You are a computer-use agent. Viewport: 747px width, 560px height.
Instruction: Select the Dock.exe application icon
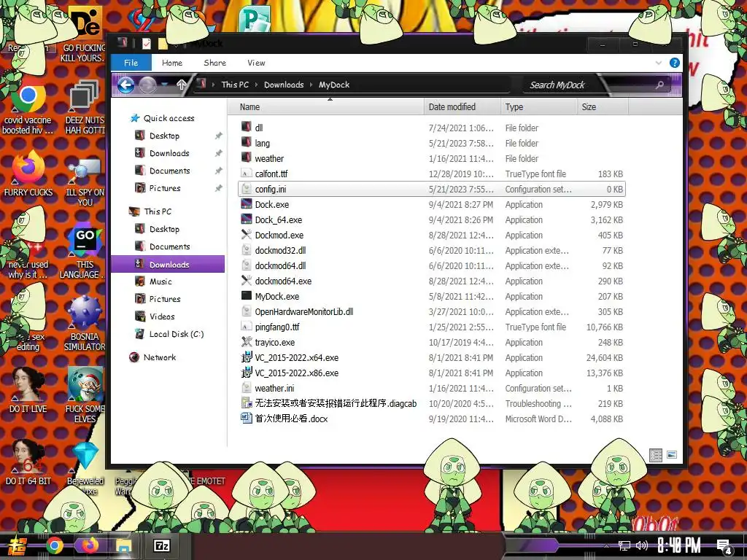point(247,204)
